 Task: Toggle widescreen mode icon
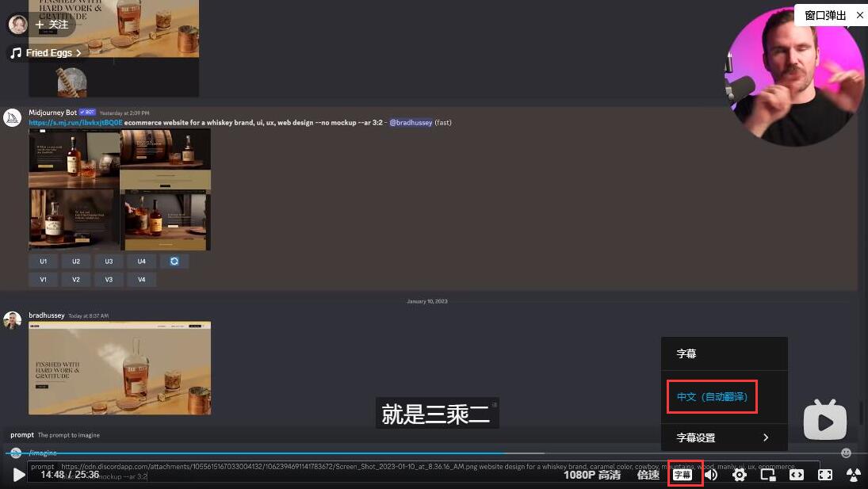(797, 475)
